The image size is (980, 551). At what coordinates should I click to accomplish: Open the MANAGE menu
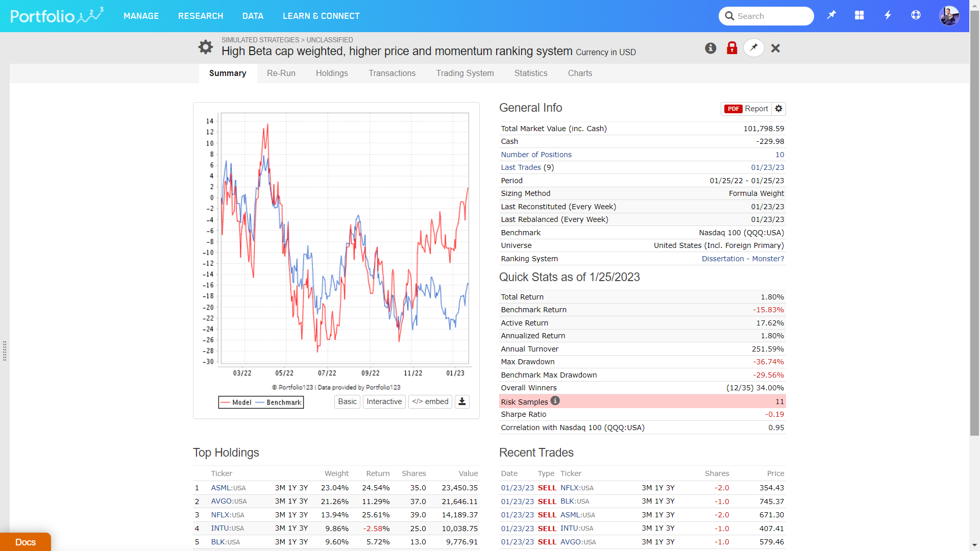(141, 16)
